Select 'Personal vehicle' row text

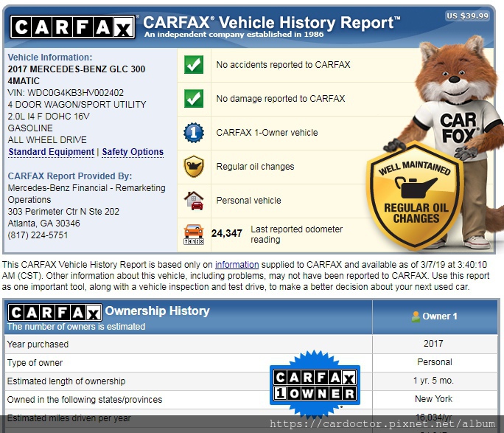click(x=249, y=201)
